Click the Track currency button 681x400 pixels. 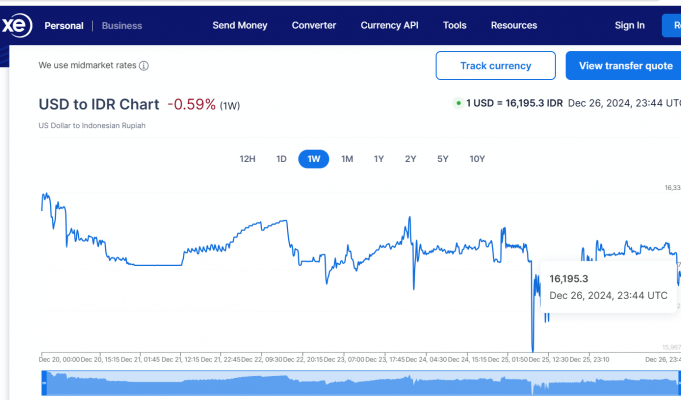pos(495,66)
